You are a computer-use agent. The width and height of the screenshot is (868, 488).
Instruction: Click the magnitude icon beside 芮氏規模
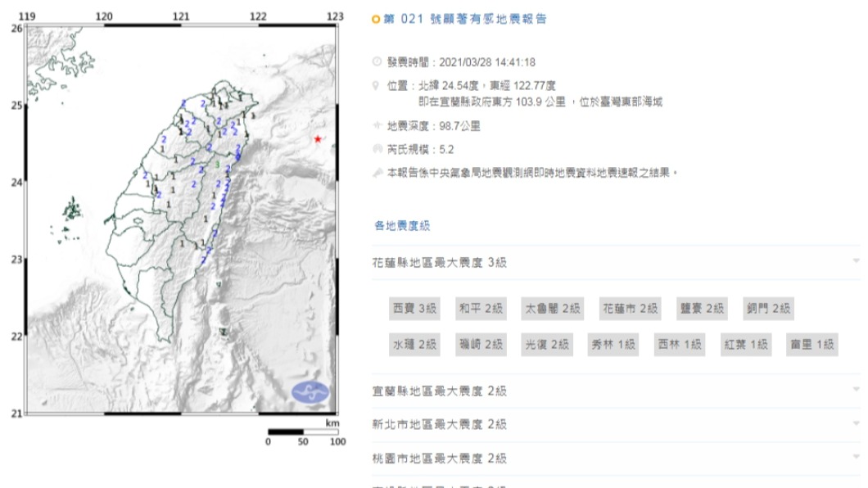point(377,149)
